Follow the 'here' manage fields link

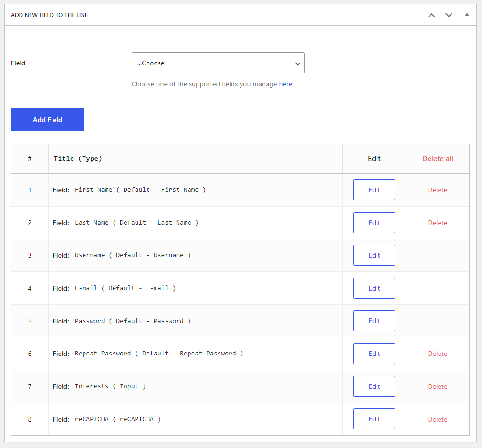(x=285, y=84)
